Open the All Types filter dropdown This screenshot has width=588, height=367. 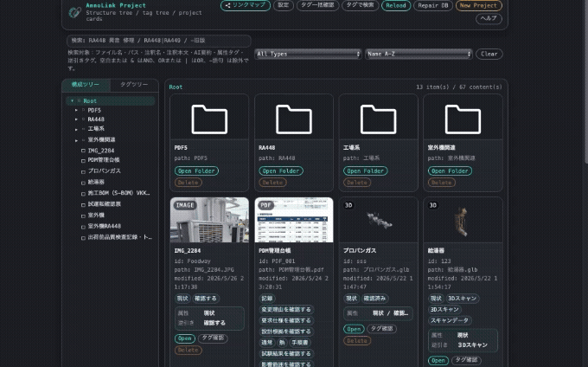click(308, 54)
